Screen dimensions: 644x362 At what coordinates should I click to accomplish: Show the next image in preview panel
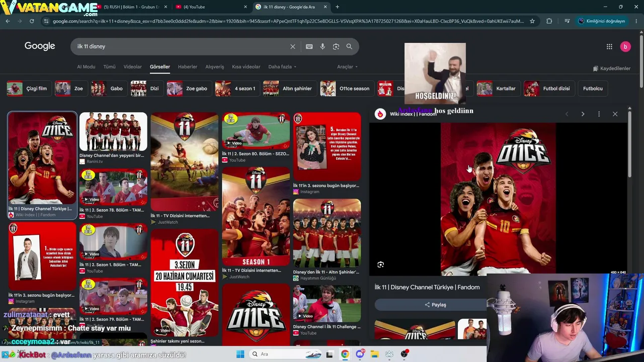pos(583,114)
